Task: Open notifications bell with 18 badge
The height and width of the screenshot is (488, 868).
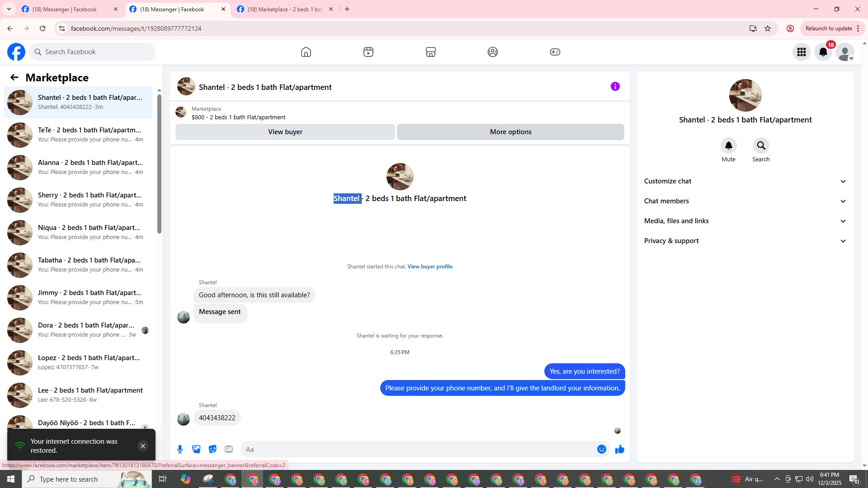Action: (823, 52)
